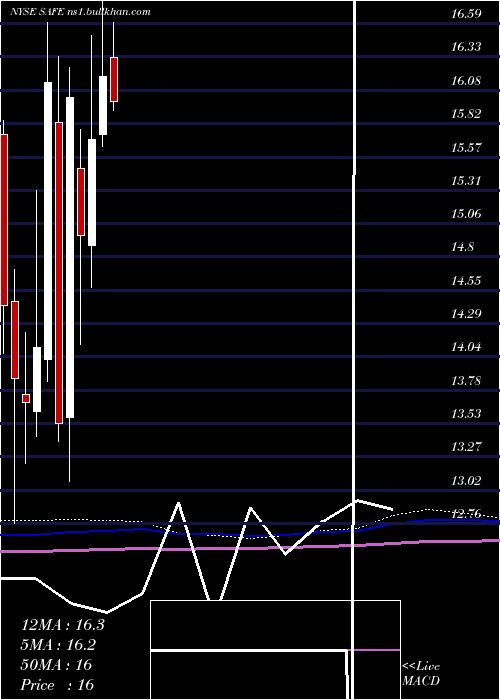
Task: Click the 12.76 price axis label
Action: coord(466,514)
